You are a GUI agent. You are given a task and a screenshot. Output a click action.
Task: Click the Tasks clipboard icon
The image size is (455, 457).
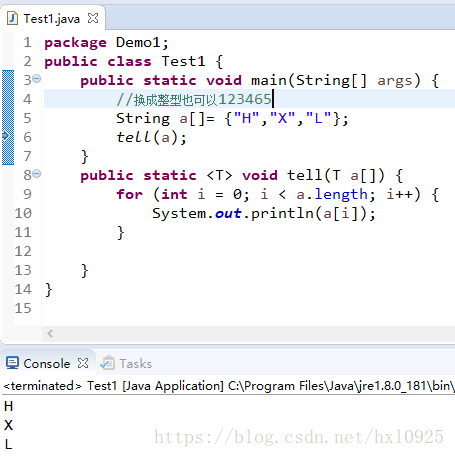click(108, 363)
